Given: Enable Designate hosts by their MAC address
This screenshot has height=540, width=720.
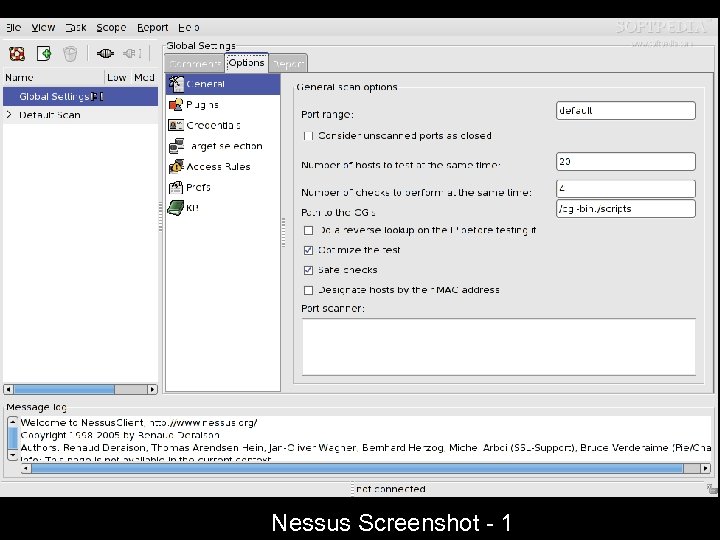Looking at the screenshot, I should (309, 290).
